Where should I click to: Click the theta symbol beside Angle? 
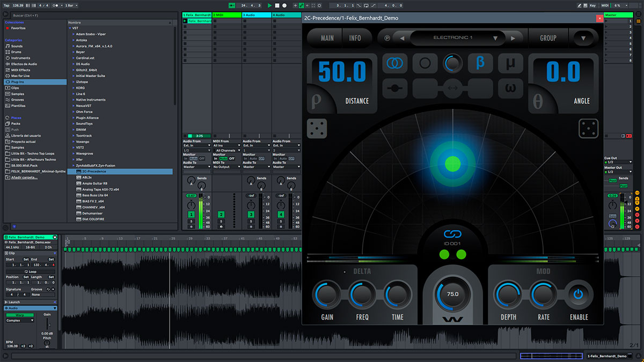coord(538,101)
